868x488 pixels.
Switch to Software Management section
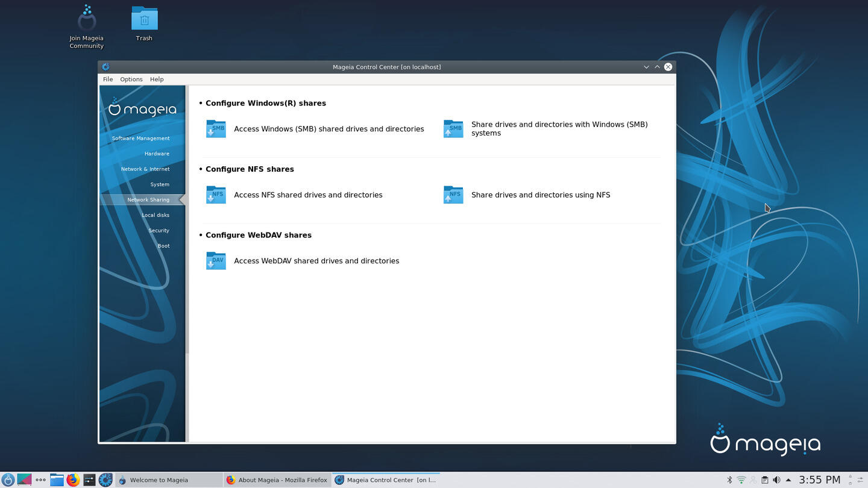pyautogui.click(x=141, y=139)
